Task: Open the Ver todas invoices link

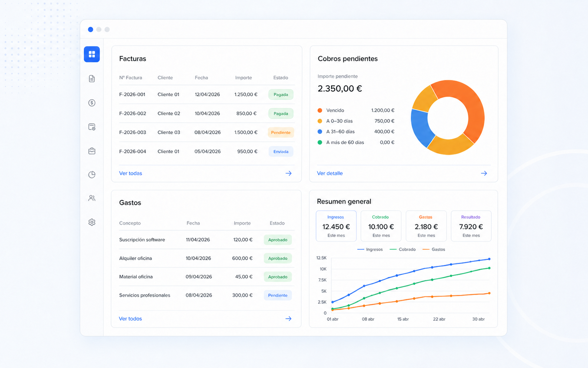Action: tap(131, 173)
